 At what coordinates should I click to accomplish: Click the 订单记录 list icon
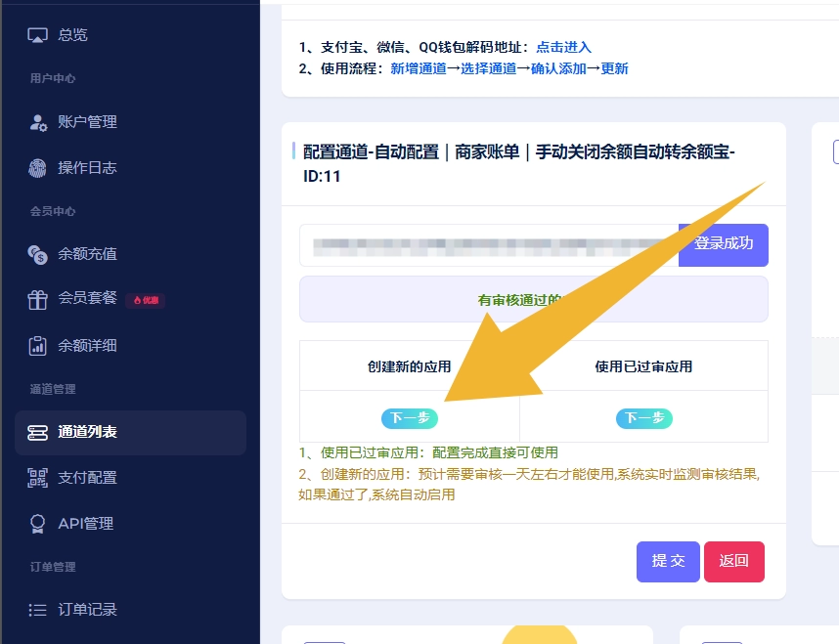[x=37, y=610]
